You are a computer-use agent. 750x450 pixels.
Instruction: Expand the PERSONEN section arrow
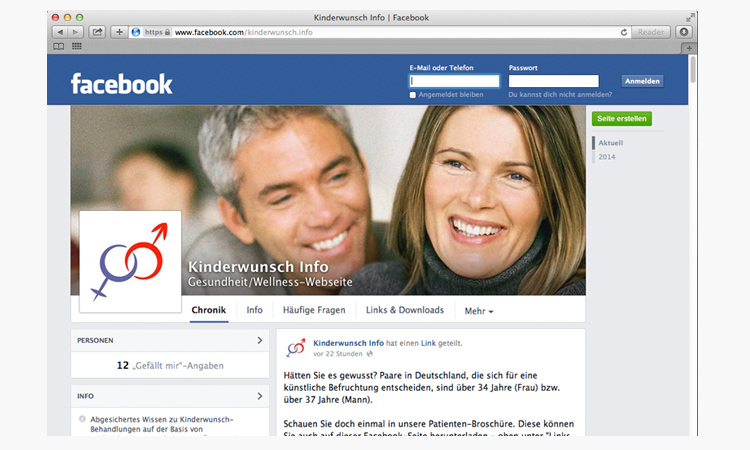click(260, 340)
